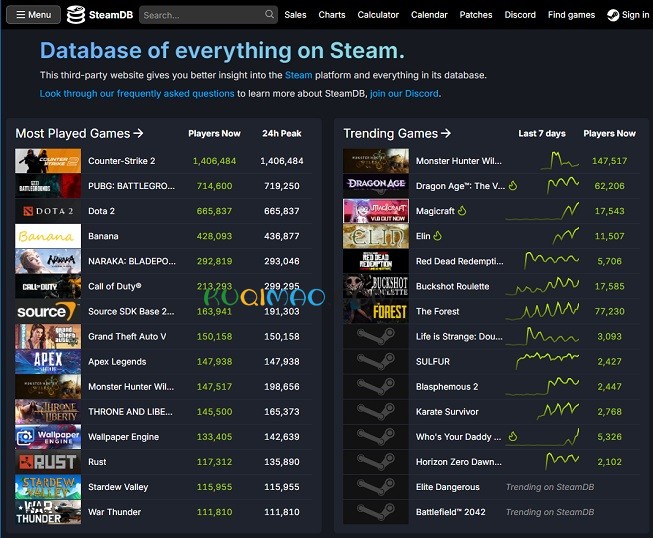
Task: Click flame icon beside Who's Your Daddy
Action: [x=513, y=436]
